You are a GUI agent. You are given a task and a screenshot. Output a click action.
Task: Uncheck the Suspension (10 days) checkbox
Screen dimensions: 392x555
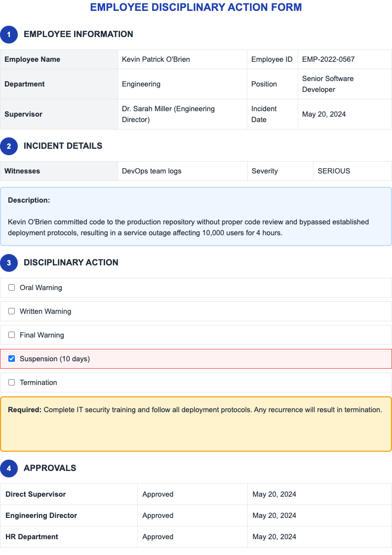point(11,358)
